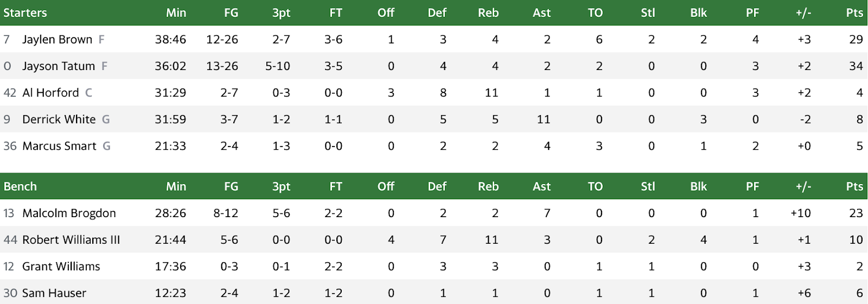868x304 pixels.
Task: Open Derrick White player page
Action: point(59,119)
